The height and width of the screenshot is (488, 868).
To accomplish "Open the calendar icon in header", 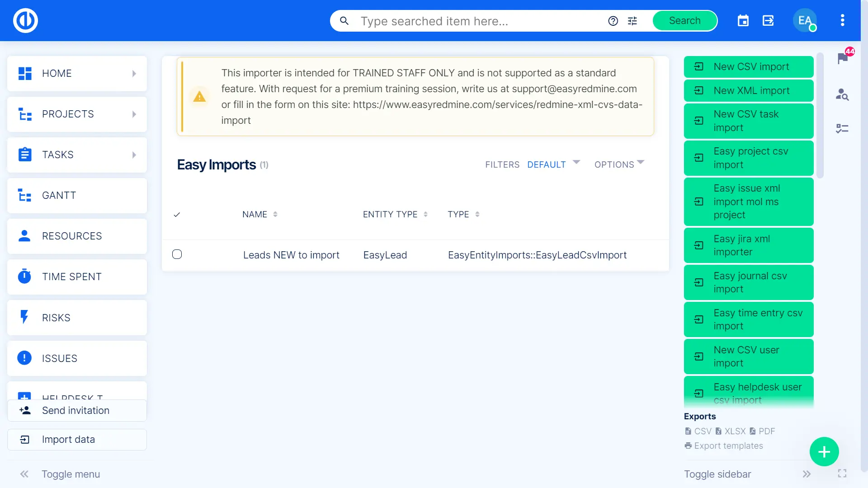I will (x=743, y=21).
